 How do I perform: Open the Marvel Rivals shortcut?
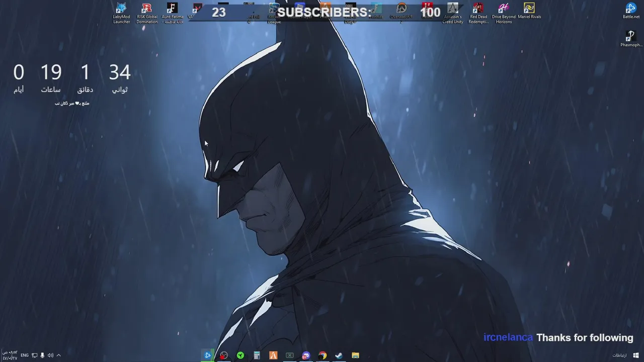click(x=529, y=11)
